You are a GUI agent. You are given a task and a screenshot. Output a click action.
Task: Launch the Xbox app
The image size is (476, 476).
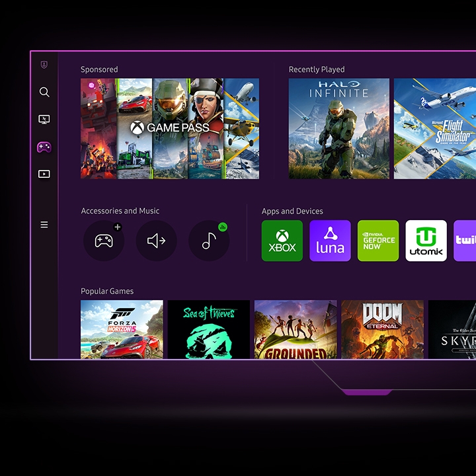pos(282,241)
